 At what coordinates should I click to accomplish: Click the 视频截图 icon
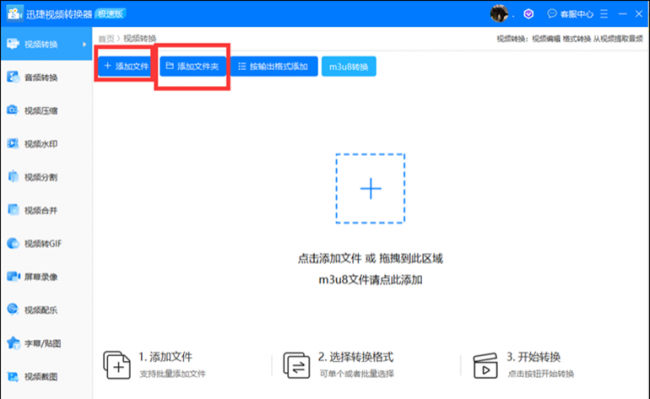point(13,376)
